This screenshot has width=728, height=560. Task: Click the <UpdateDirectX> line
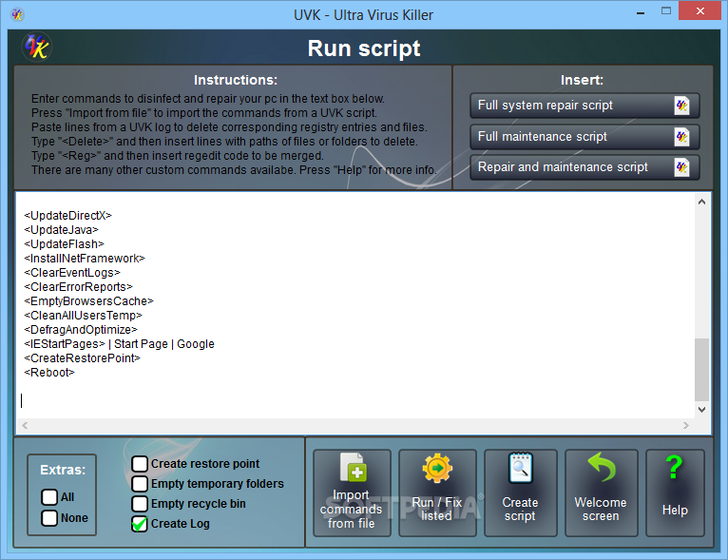click(67, 216)
